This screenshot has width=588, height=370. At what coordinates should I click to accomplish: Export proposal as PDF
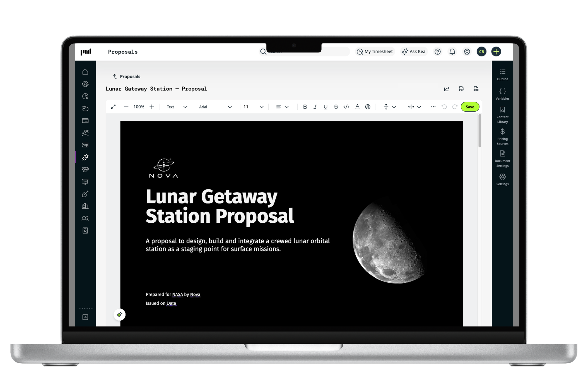click(x=461, y=89)
